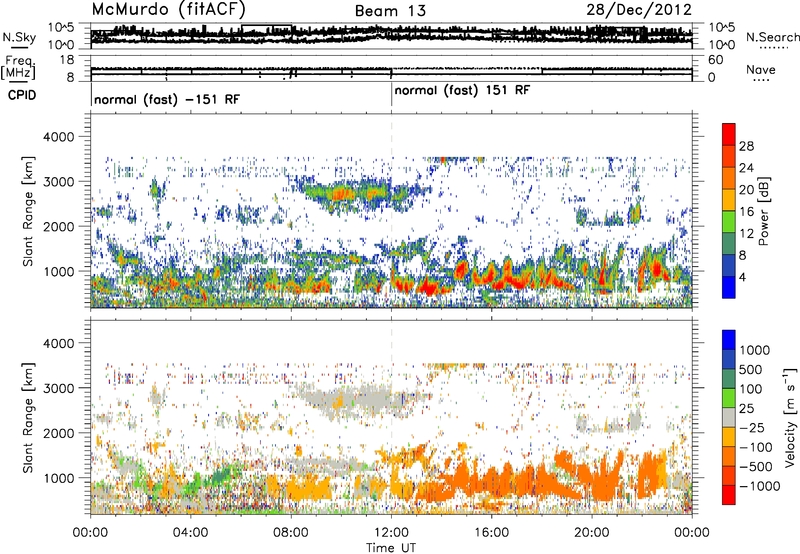
Task: Click the dashed 12:00 marker in power panel
Action: [391, 210]
